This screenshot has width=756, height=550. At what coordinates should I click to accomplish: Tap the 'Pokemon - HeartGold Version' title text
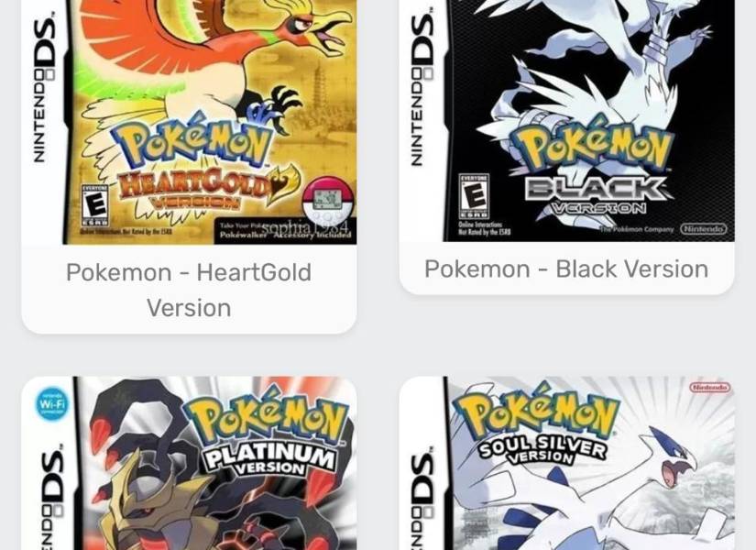tap(189, 290)
